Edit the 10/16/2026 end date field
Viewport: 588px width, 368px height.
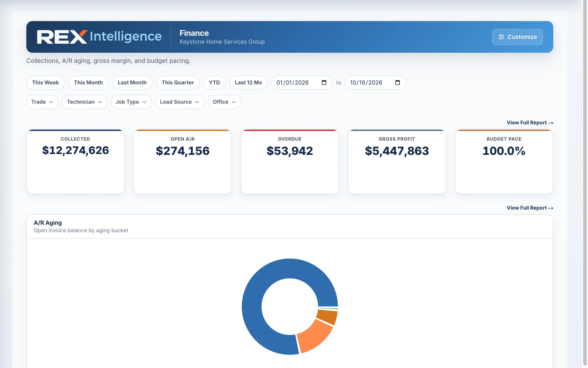pos(375,82)
